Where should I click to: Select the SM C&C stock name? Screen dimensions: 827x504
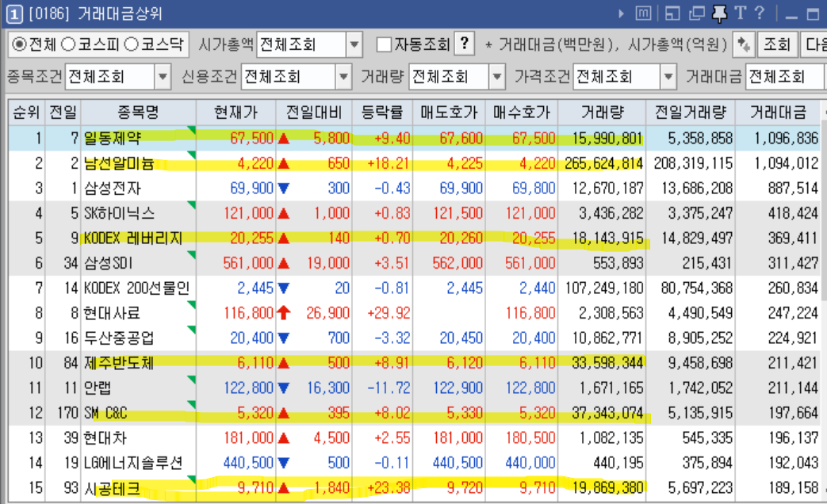tap(105, 413)
